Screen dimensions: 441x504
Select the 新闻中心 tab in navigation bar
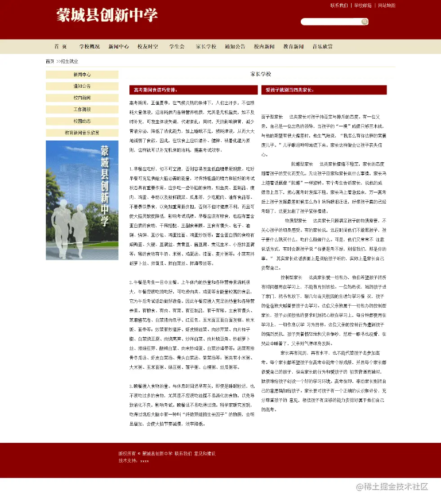tap(119, 46)
